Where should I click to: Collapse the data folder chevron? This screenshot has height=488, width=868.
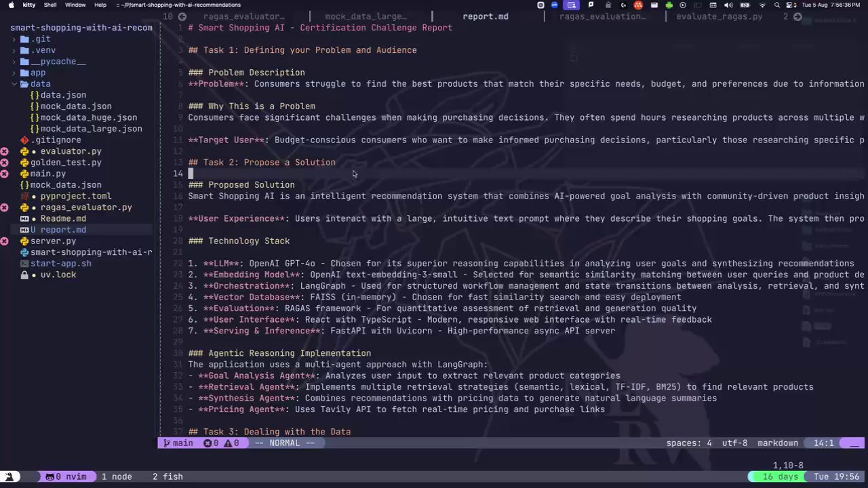(14, 84)
